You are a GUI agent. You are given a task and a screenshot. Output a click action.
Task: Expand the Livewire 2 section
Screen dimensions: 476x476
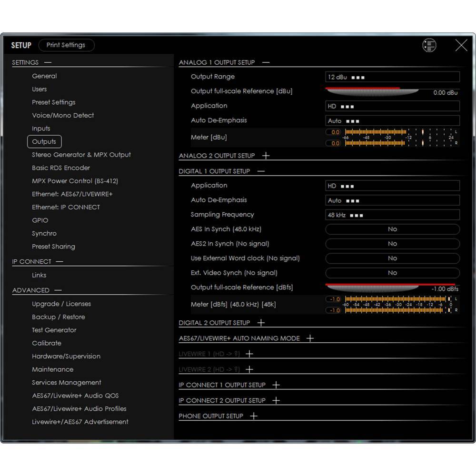(249, 369)
